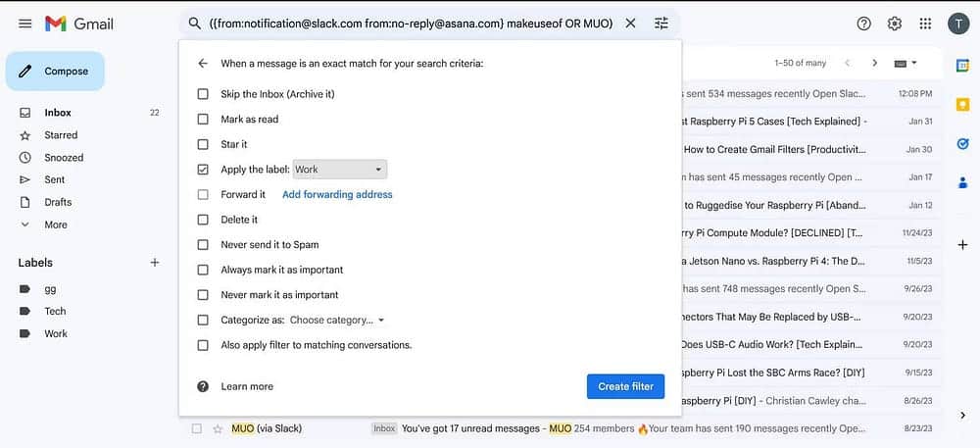Open the email dated 9/15/23
The height and width of the screenshot is (448, 980).
pyautogui.click(x=811, y=373)
